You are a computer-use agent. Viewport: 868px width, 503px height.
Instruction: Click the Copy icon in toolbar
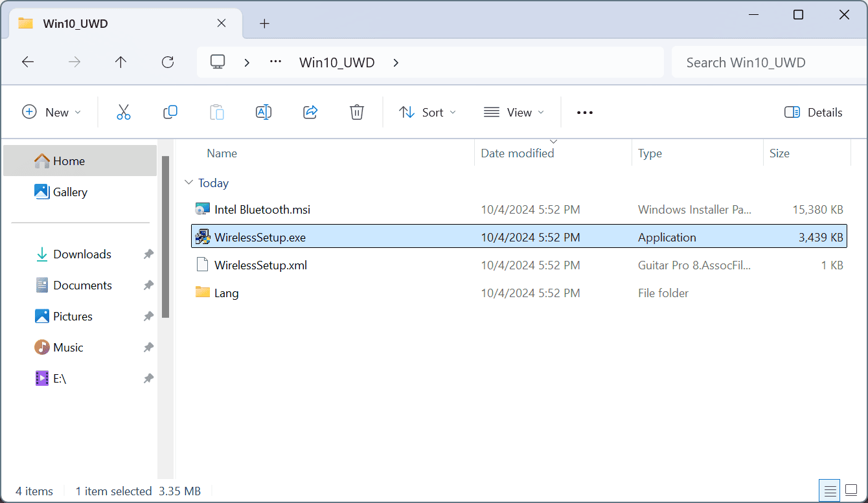click(170, 112)
